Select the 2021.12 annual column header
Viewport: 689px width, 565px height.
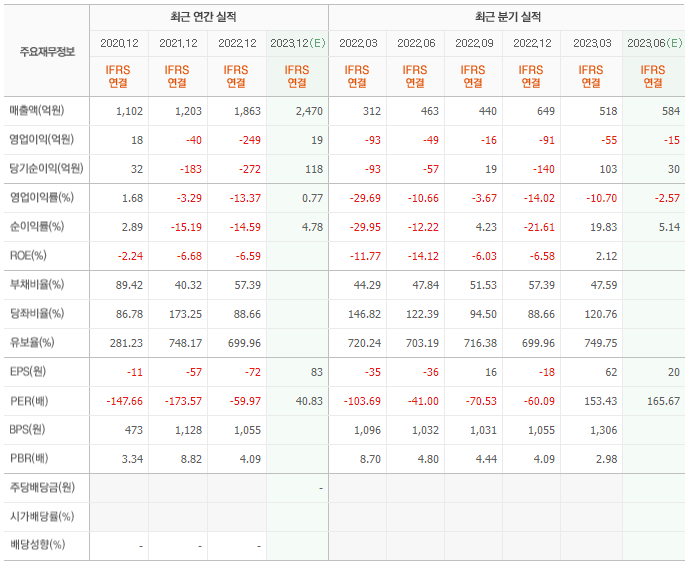(x=178, y=43)
